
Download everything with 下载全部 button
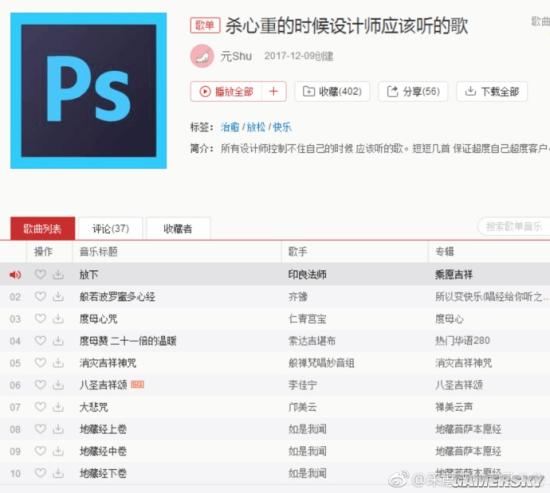pyautogui.click(x=492, y=92)
